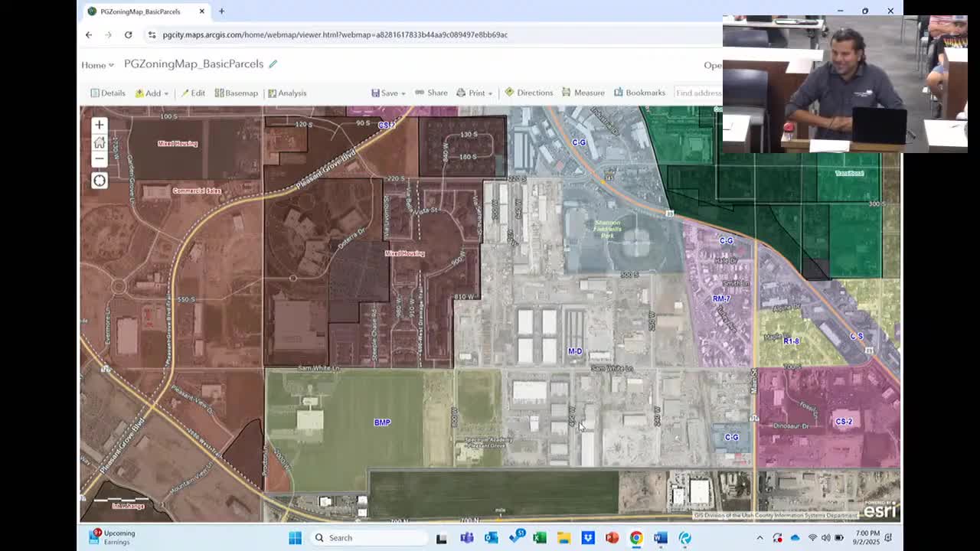Open Bookmarks list
The width and height of the screenshot is (980, 551).
pyautogui.click(x=639, y=93)
